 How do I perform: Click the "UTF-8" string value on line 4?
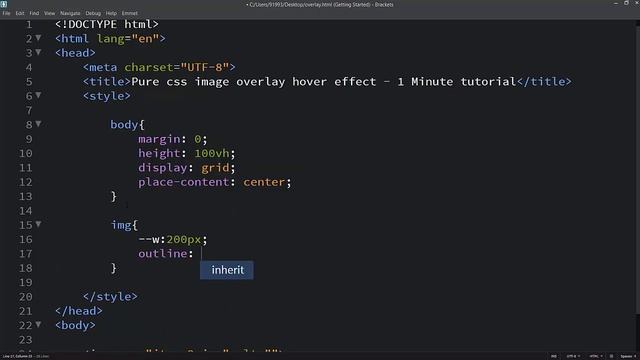tap(205, 67)
